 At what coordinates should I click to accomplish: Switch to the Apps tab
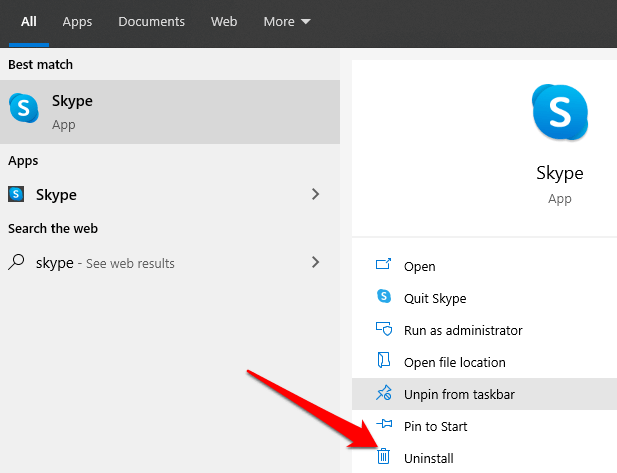coord(77,21)
